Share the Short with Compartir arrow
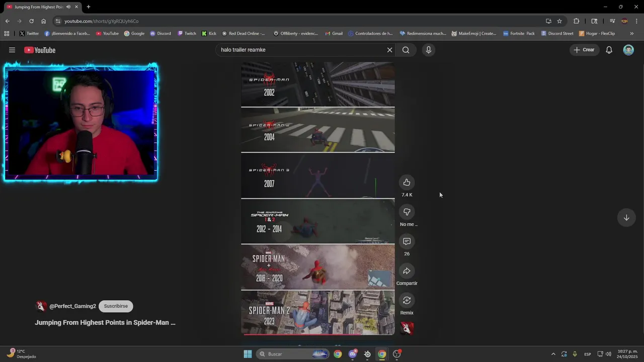The image size is (644, 362). (x=407, y=271)
